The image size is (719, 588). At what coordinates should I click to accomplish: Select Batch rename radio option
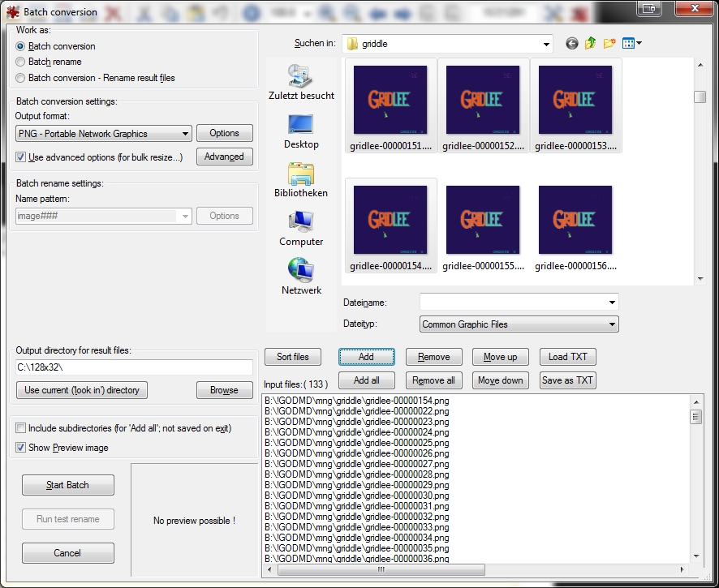point(20,62)
